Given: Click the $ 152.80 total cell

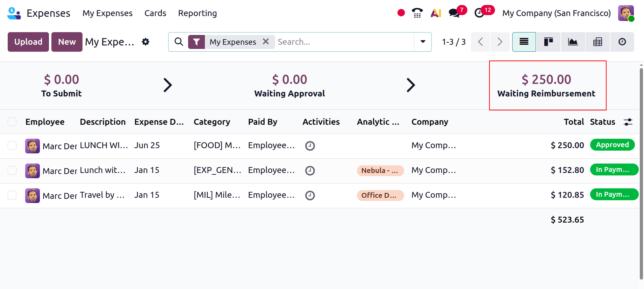Looking at the screenshot, I should click(x=567, y=170).
